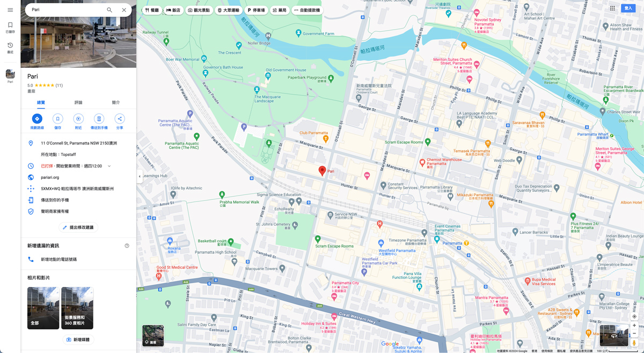The image size is (644, 353).
Task: Click the blue Directions icon button
Action: [37, 119]
